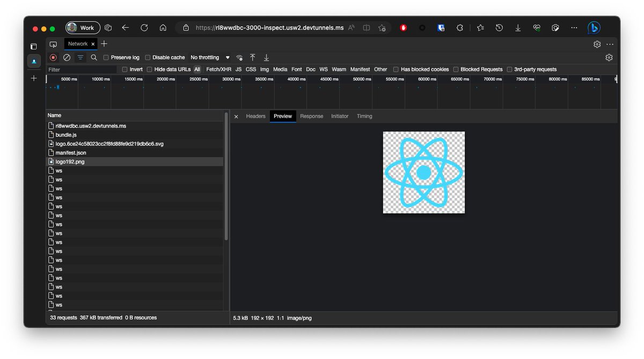Toggle the inspect/device emulation icon
644x359 pixels.
point(53,44)
